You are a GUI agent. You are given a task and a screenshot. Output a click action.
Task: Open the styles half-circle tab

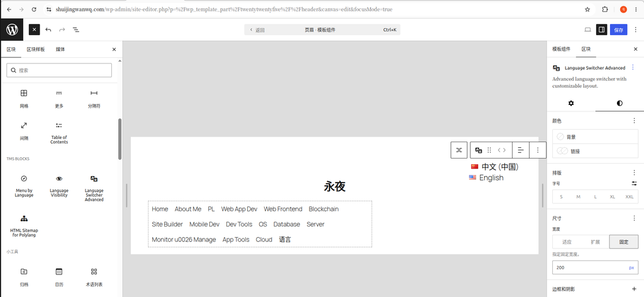click(x=619, y=103)
